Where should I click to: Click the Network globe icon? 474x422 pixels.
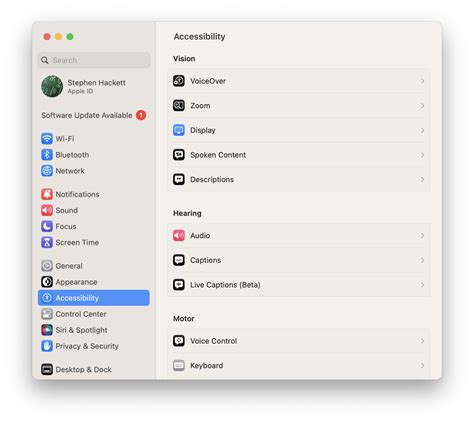click(x=47, y=171)
